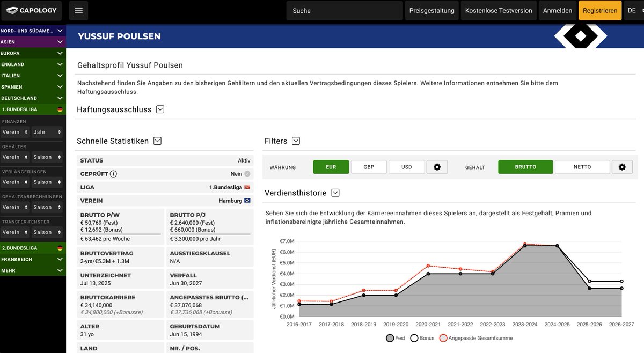Click the '€ 63,462 pro Woche' value
The width and height of the screenshot is (644, 353).
coord(105,239)
